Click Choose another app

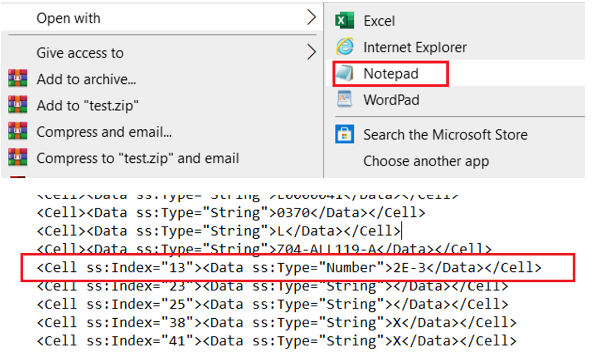tap(426, 161)
